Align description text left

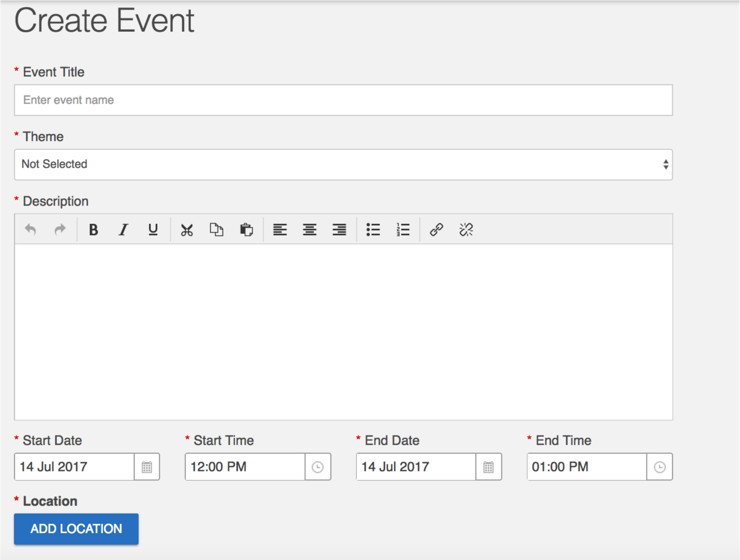[x=280, y=229]
